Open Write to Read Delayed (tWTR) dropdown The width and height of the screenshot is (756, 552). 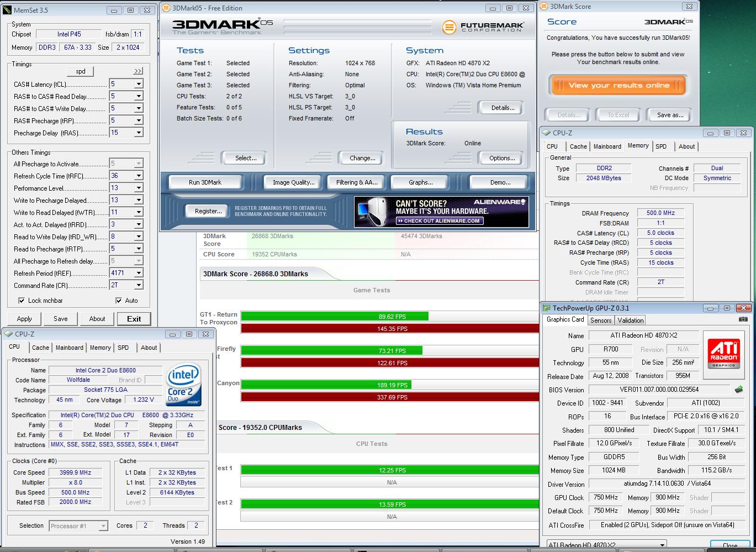pos(139,212)
